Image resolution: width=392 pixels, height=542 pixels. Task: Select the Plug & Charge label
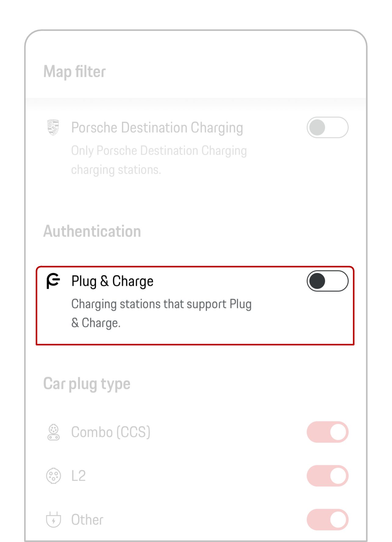[112, 281]
